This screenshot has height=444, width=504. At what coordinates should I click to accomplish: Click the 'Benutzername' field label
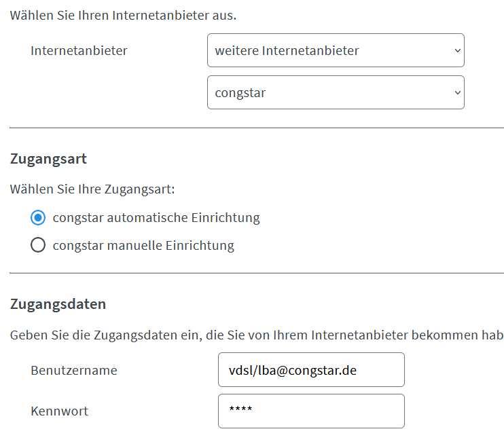pos(73,370)
